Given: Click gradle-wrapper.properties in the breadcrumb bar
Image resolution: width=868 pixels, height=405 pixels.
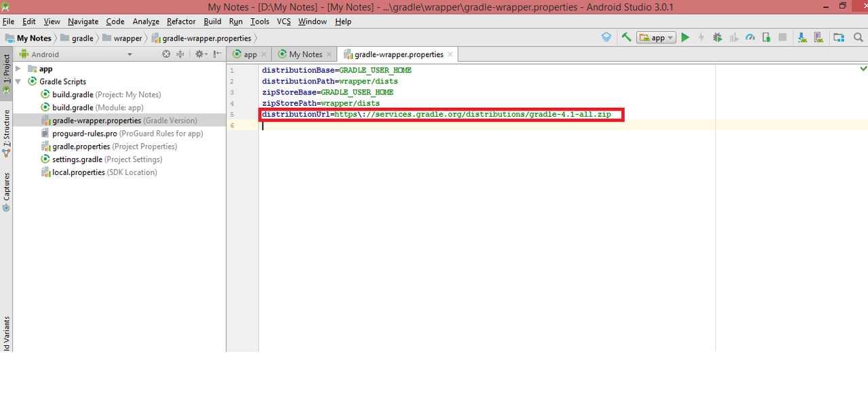Looking at the screenshot, I should pyautogui.click(x=201, y=38).
